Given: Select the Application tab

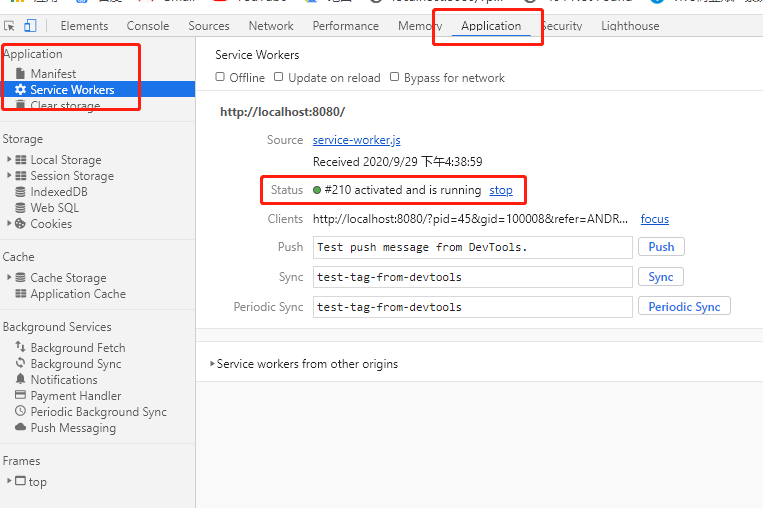Looking at the screenshot, I should pyautogui.click(x=491, y=26).
